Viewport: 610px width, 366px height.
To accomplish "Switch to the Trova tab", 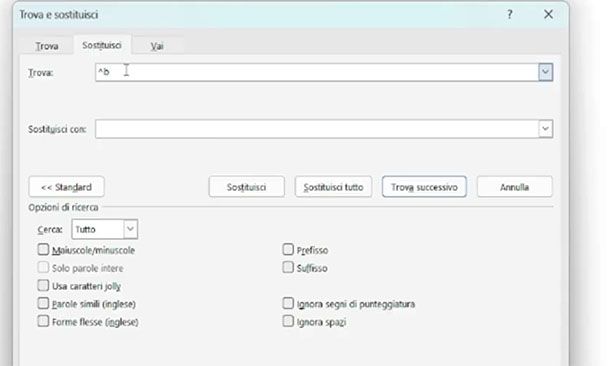I will point(47,46).
